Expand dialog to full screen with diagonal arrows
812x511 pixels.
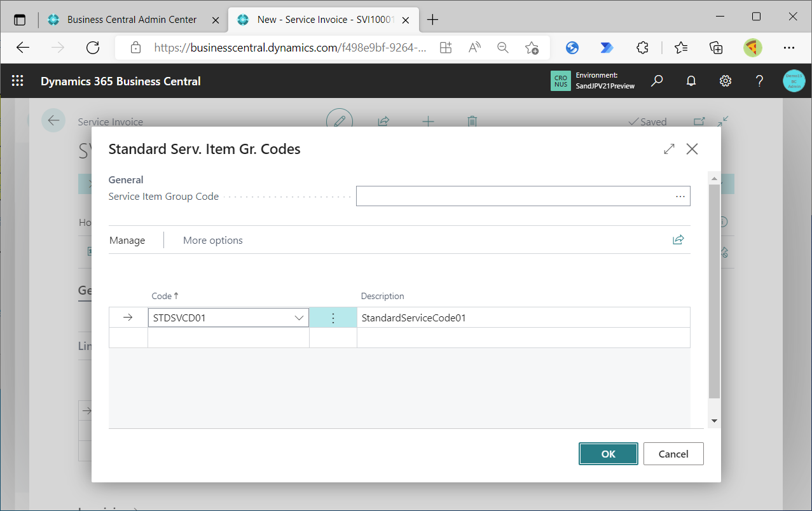(669, 148)
